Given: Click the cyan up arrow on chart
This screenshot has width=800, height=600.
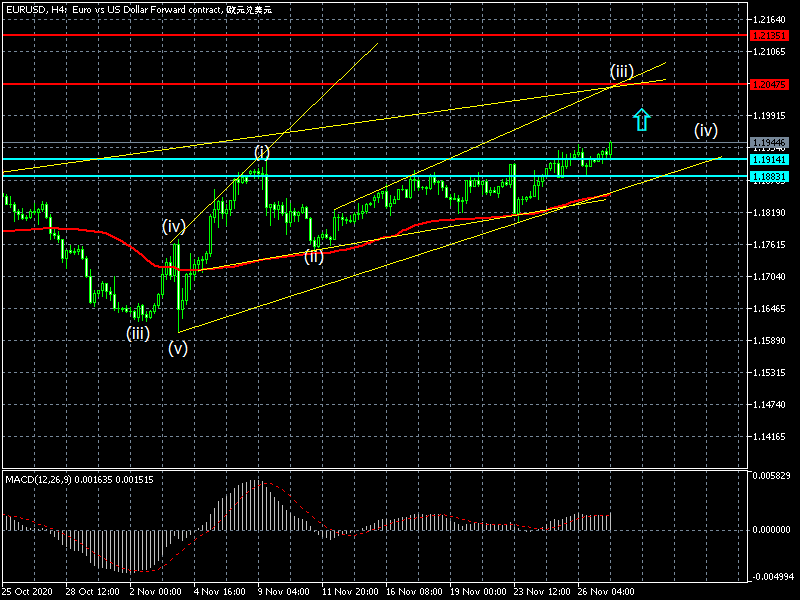Looking at the screenshot, I should (642, 119).
